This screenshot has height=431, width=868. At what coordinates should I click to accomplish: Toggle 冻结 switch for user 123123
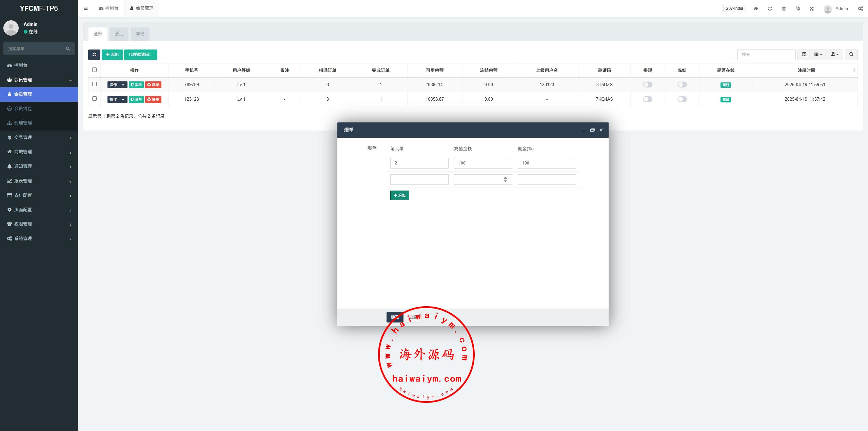click(682, 99)
